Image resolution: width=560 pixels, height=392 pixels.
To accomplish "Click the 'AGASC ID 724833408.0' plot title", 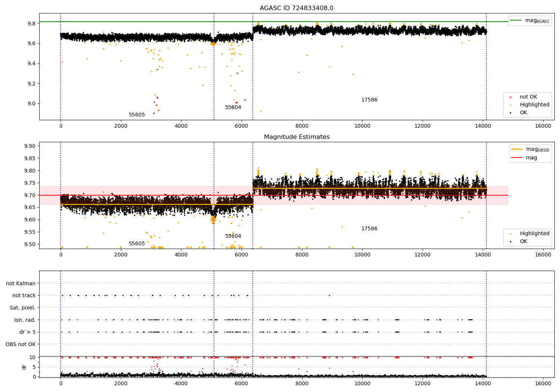I will pos(297,8).
